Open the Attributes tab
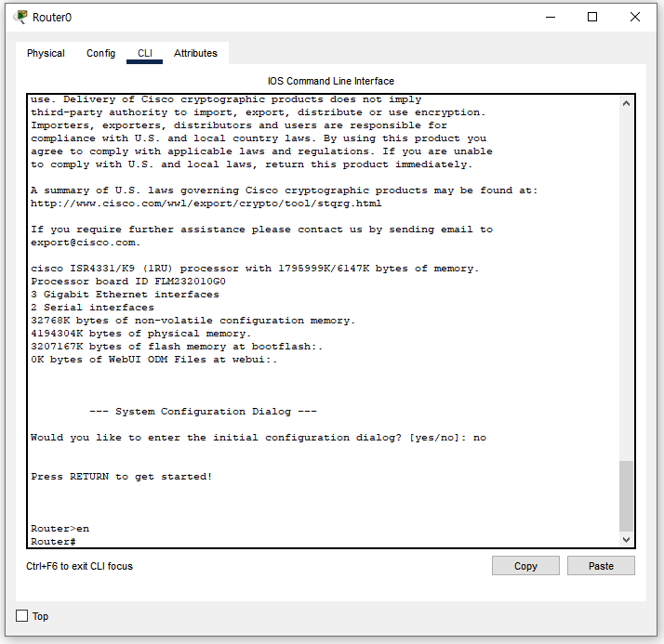664x644 pixels. tap(195, 53)
